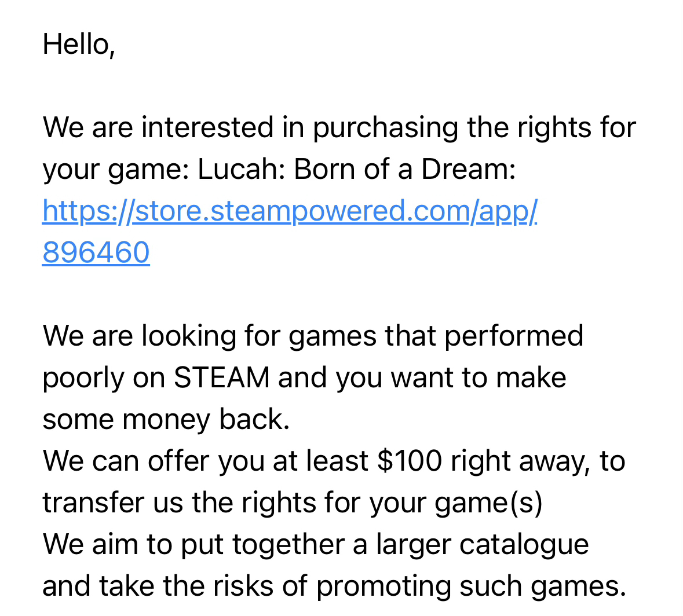Click the word "Dream:" in the title

[468, 170]
